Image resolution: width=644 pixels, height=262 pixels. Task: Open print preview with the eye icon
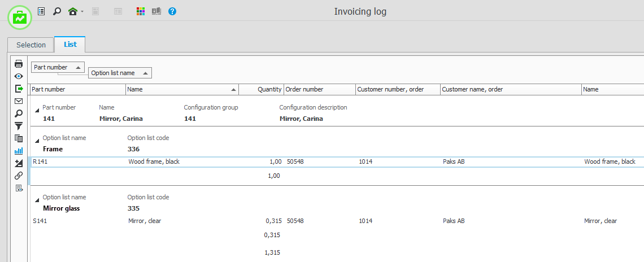(x=19, y=76)
